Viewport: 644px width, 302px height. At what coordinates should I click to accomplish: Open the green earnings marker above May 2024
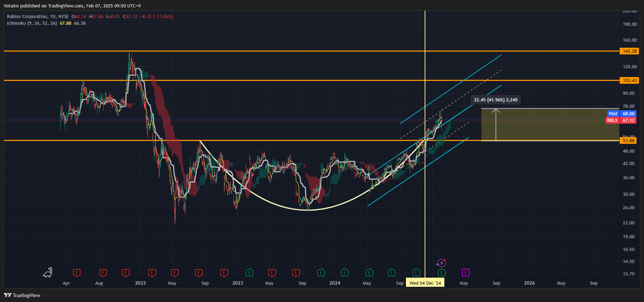369,273
